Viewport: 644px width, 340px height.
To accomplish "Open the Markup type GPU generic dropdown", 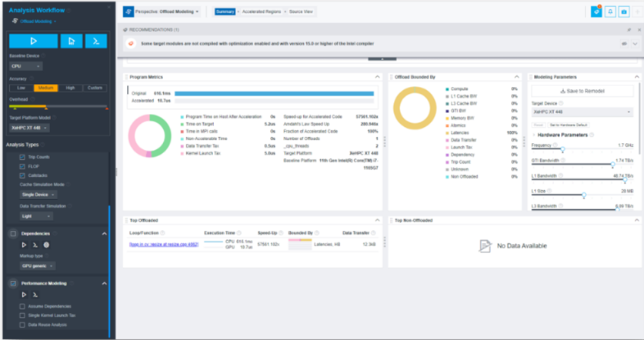I will pos(37,266).
